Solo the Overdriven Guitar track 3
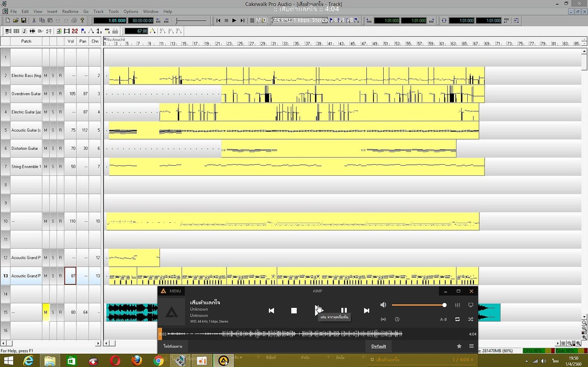 [x=53, y=94]
